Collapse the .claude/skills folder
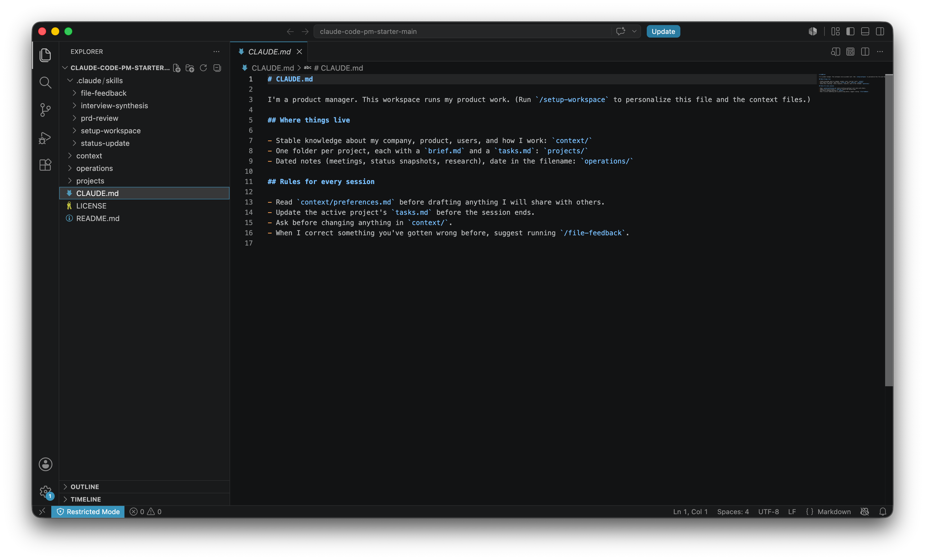925x560 pixels. [x=145, y=81]
